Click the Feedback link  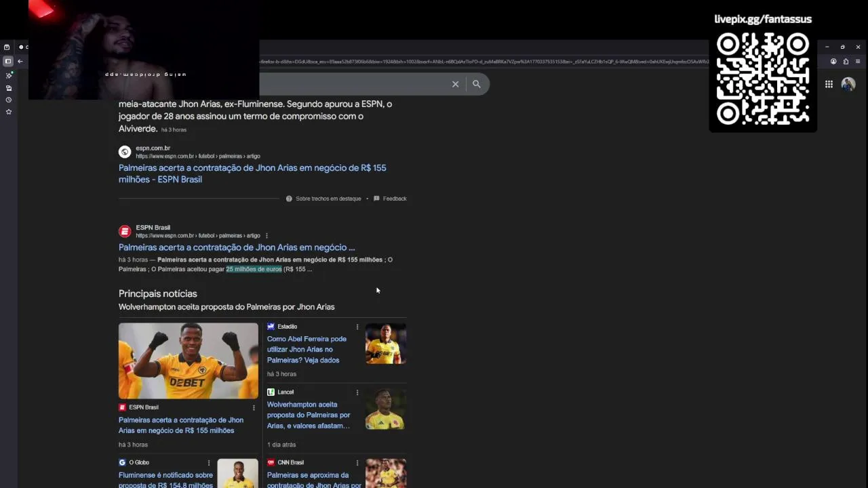(x=395, y=199)
